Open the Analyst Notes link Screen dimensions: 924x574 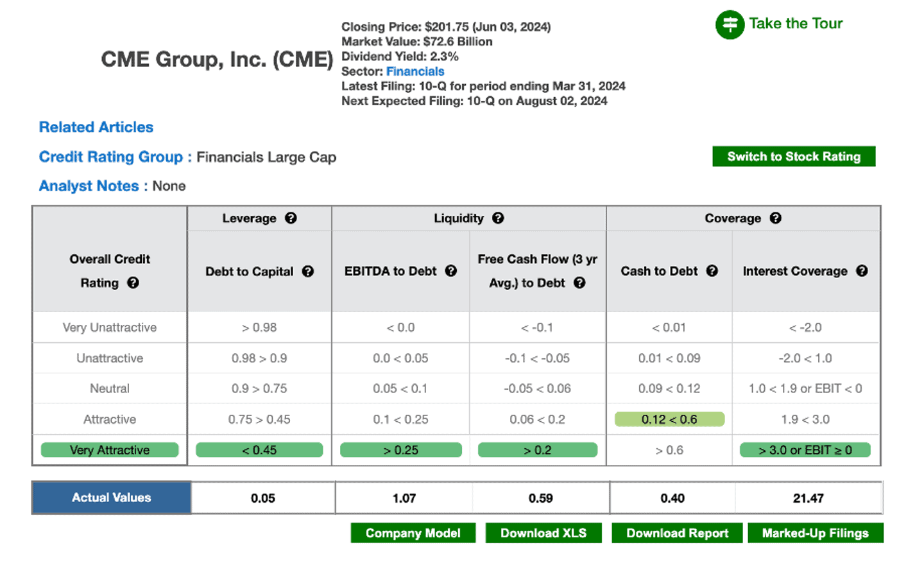pyautogui.click(x=89, y=186)
